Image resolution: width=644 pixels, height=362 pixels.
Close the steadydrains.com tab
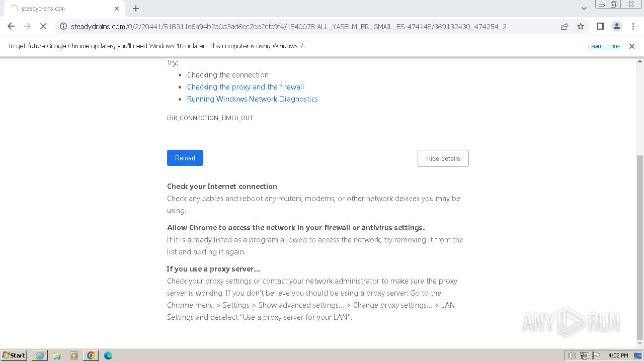pyautogui.click(x=117, y=9)
